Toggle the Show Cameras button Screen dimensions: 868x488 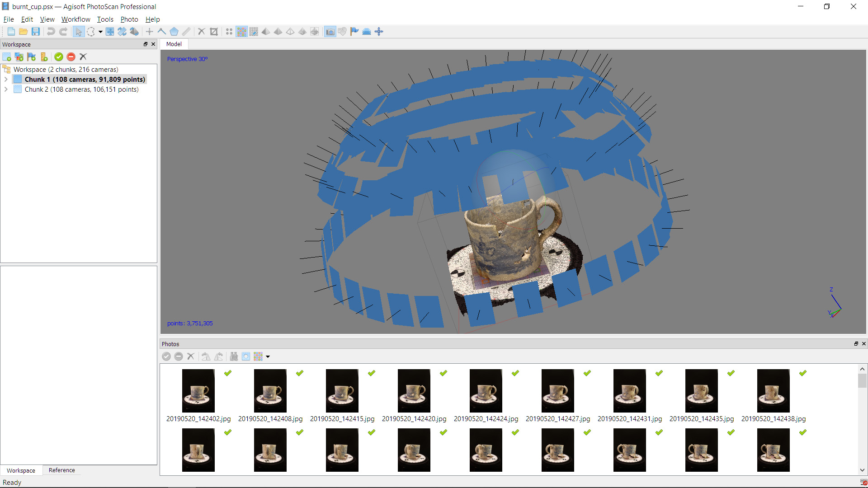[x=330, y=32]
